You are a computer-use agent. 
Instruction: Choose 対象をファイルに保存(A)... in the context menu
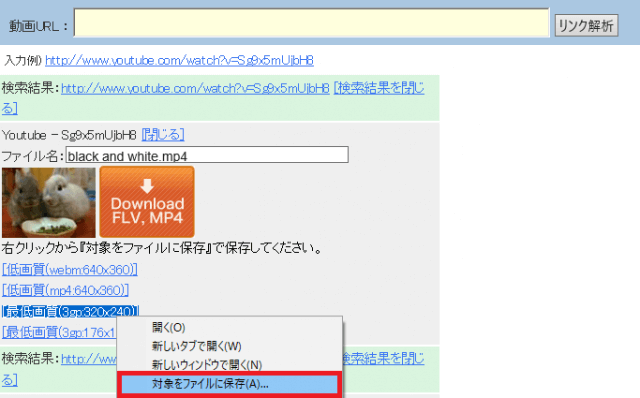pyautogui.click(x=229, y=384)
